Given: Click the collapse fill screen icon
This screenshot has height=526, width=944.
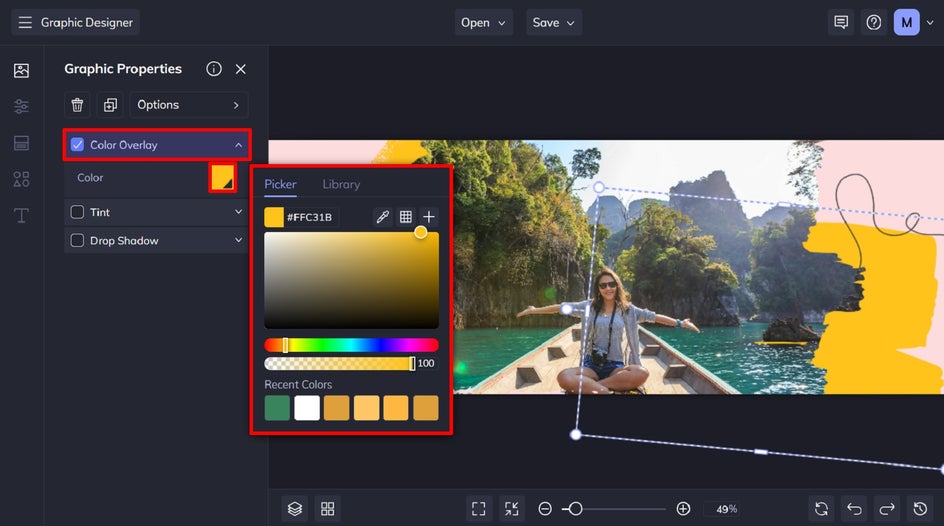Looking at the screenshot, I should tap(512, 509).
